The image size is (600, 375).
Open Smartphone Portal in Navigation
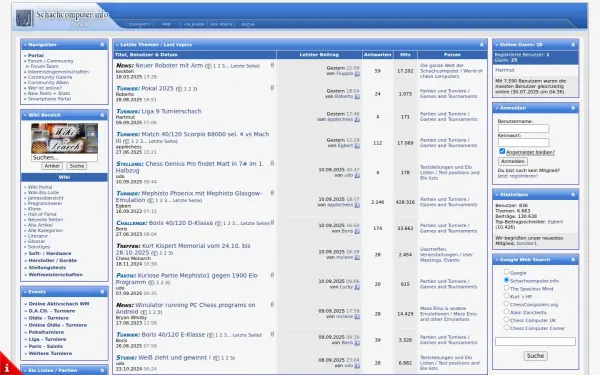pyautogui.click(x=49, y=99)
